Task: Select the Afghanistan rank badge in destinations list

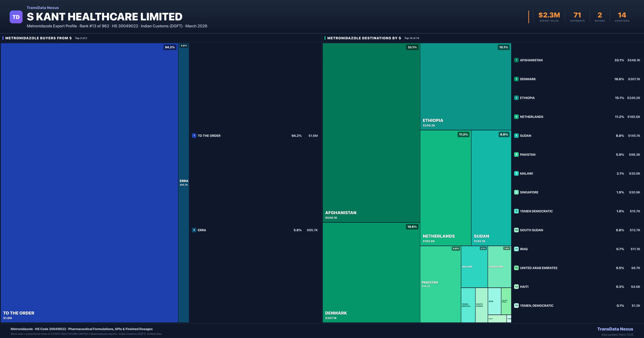Action: click(516, 60)
